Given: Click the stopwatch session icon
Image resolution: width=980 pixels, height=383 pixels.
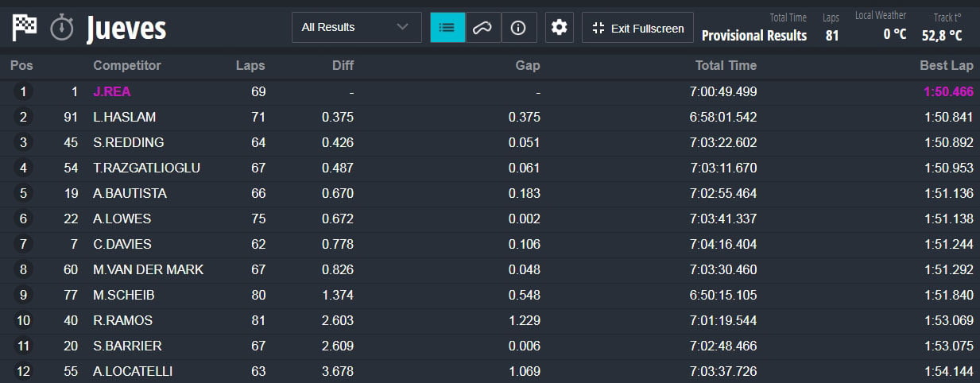Looking at the screenshot, I should click(x=62, y=28).
